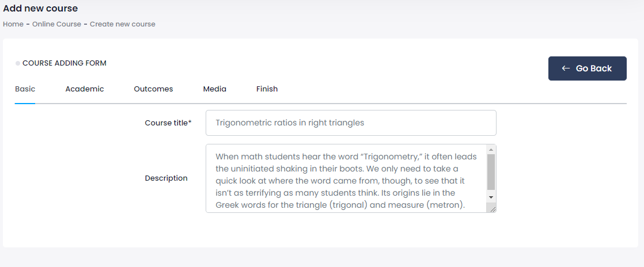Switch to the Basic tab
The height and width of the screenshot is (267, 644).
point(25,89)
